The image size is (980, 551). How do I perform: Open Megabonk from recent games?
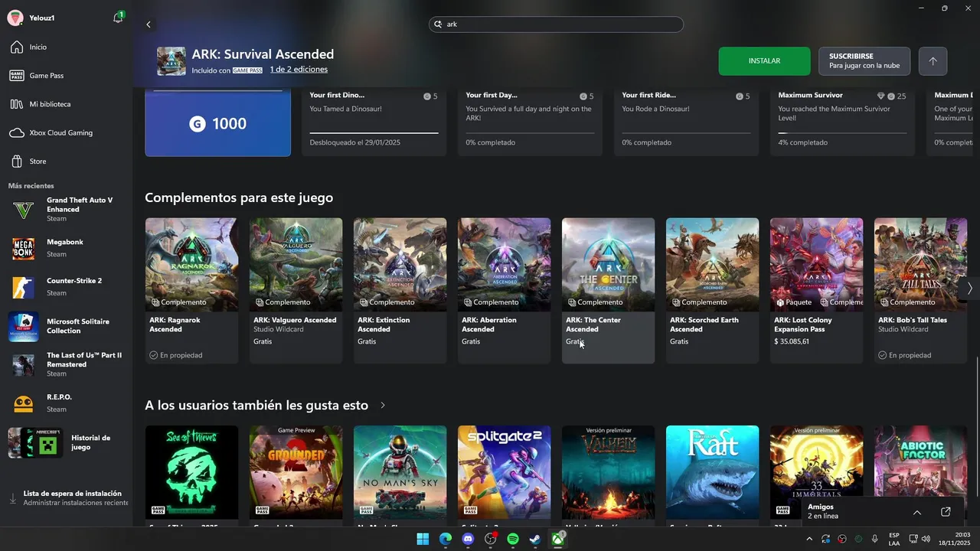tap(67, 248)
